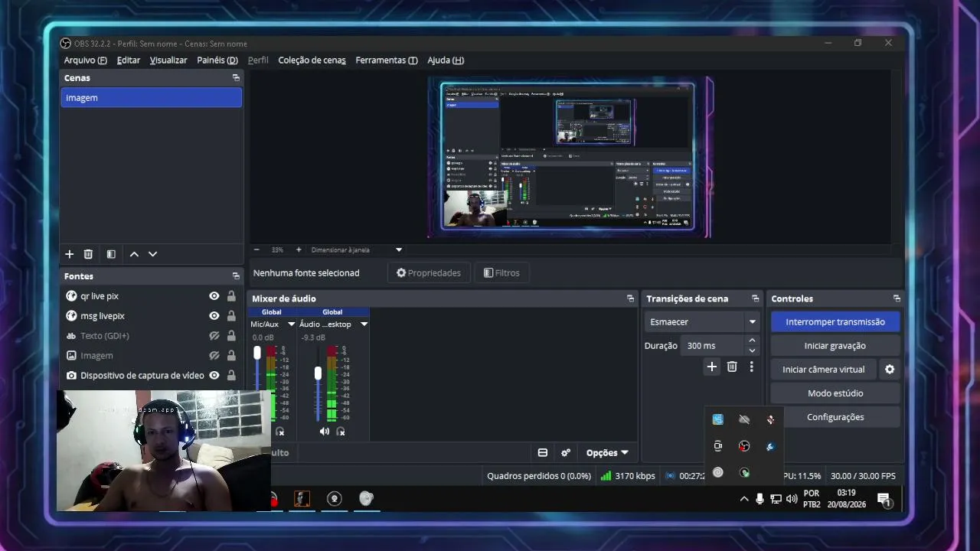Open the Coleção de cenas menu
This screenshot has width=980, height=551.
[x=312, y=60]
